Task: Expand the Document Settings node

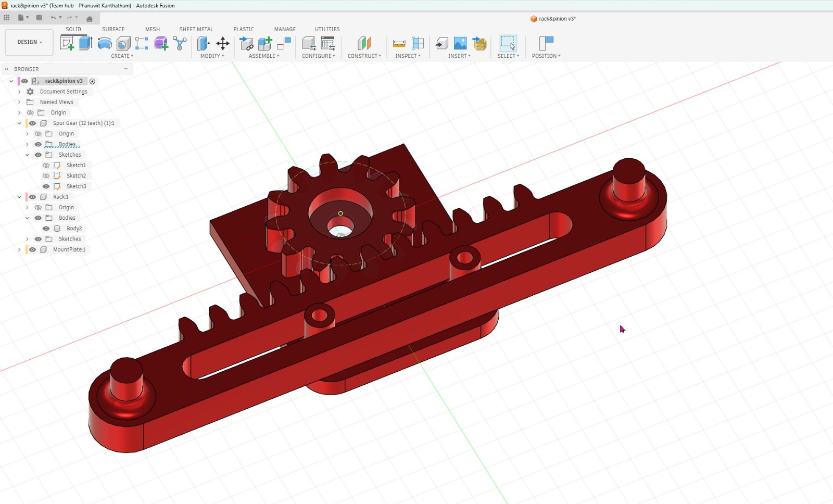Action: point(19,92)
